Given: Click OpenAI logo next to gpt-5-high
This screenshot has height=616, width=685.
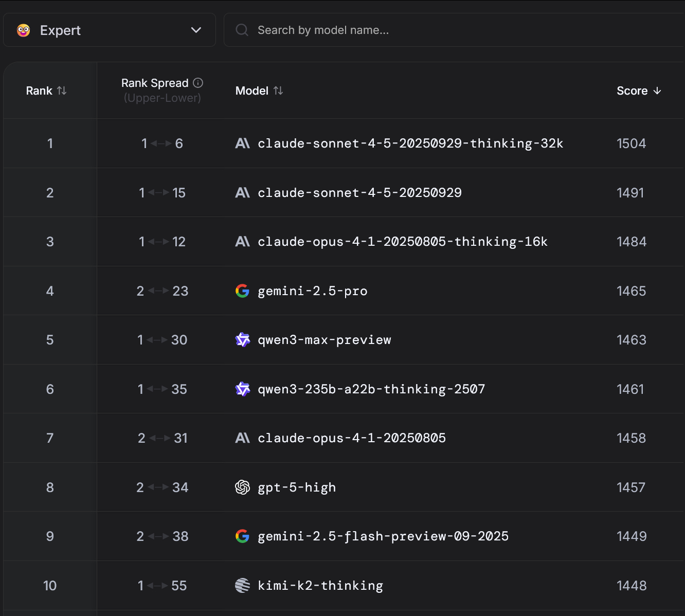Looking at the screenshot, I should tap(242, 487).
